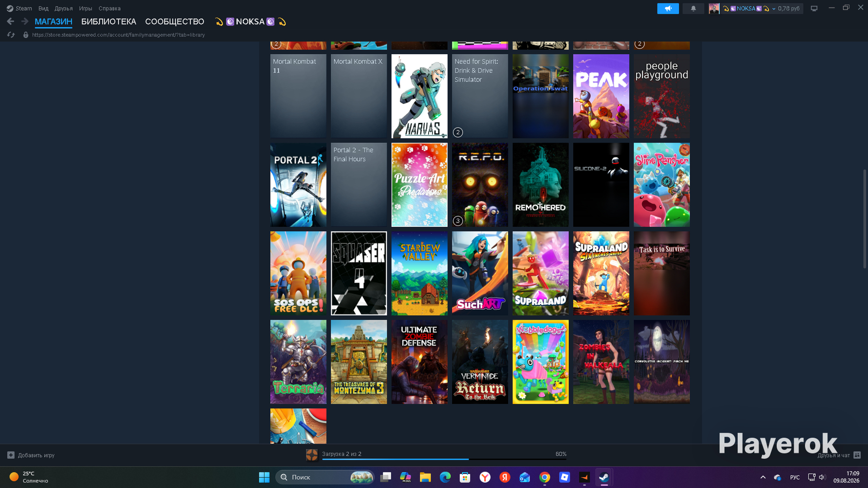Screen dimensions: 868x488
Task: Click the lock icon beside the URL
Action: point(25,35)
